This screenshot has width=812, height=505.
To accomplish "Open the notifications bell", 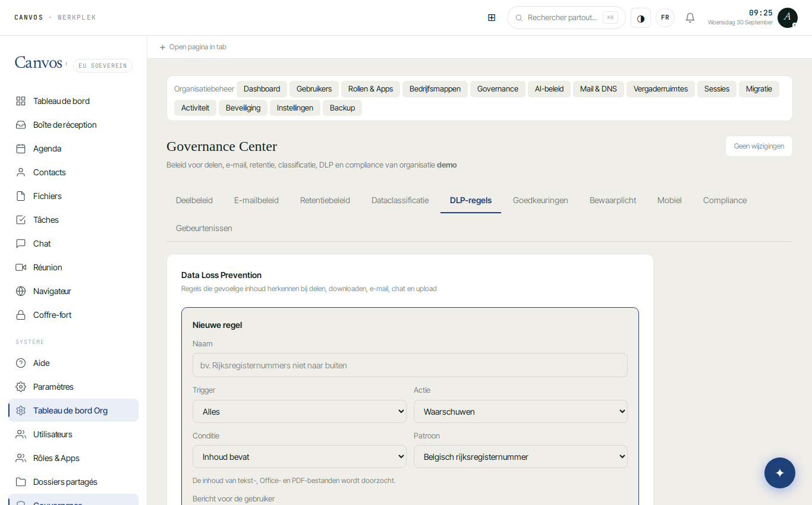I will coord(690,18).
